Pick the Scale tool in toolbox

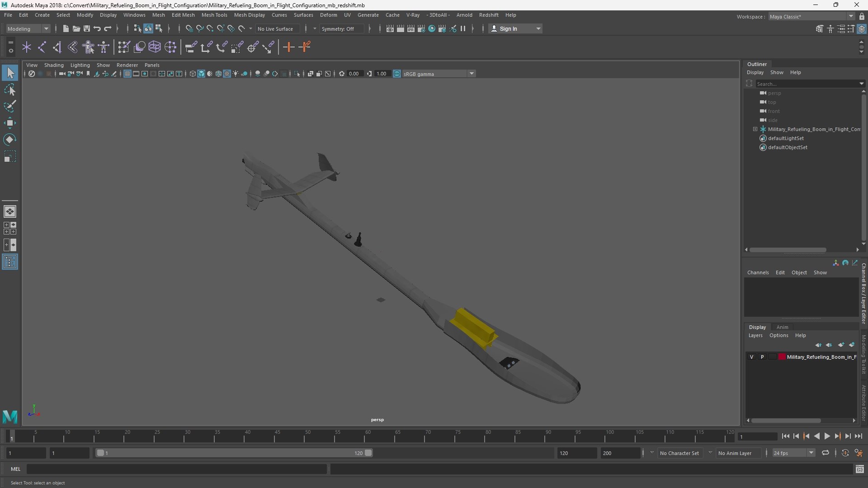(x=9, y=156)
